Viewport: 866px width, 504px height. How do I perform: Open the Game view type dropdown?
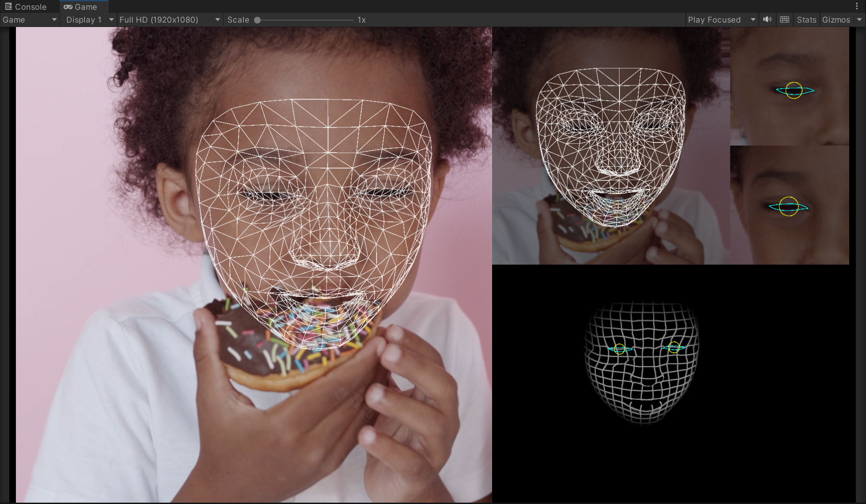(x=30, y=19)
